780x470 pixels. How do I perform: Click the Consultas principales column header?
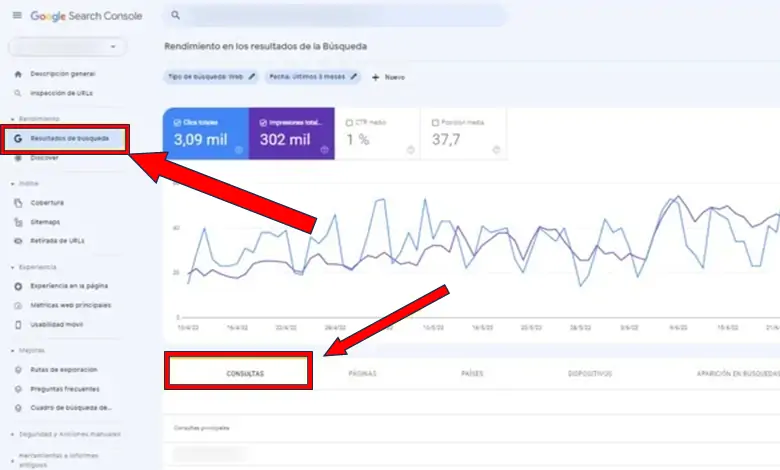click(x=201, y=428)
